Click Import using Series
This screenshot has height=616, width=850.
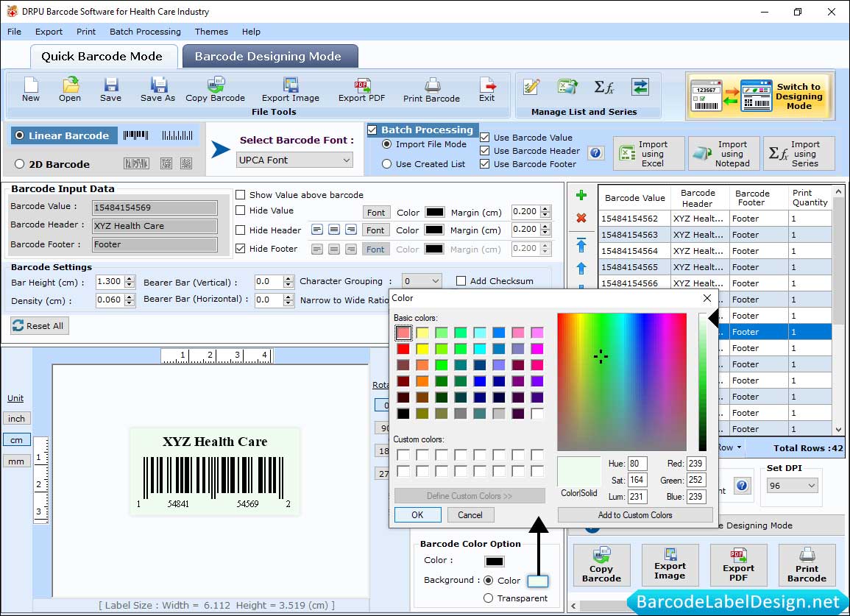pos(799,154)
